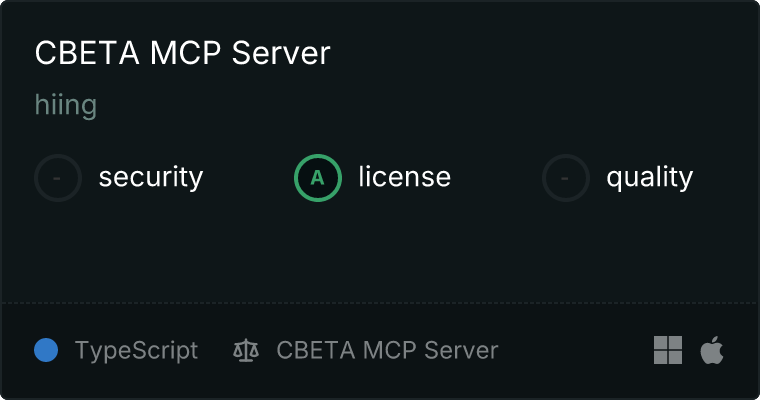Viewport: 760px width, 400px height.
Task: Click empty footer space left of Windows icon
Action: (576, 350)
